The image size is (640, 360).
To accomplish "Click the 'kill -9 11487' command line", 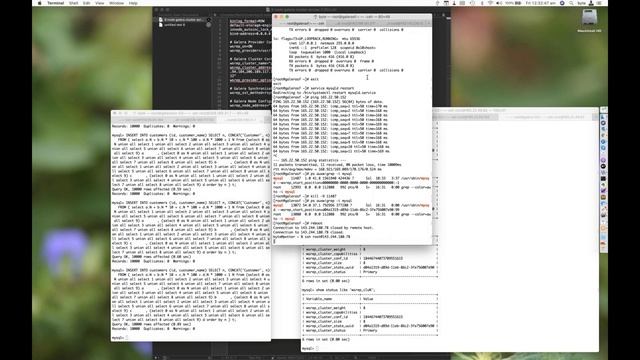I will 305,196.
